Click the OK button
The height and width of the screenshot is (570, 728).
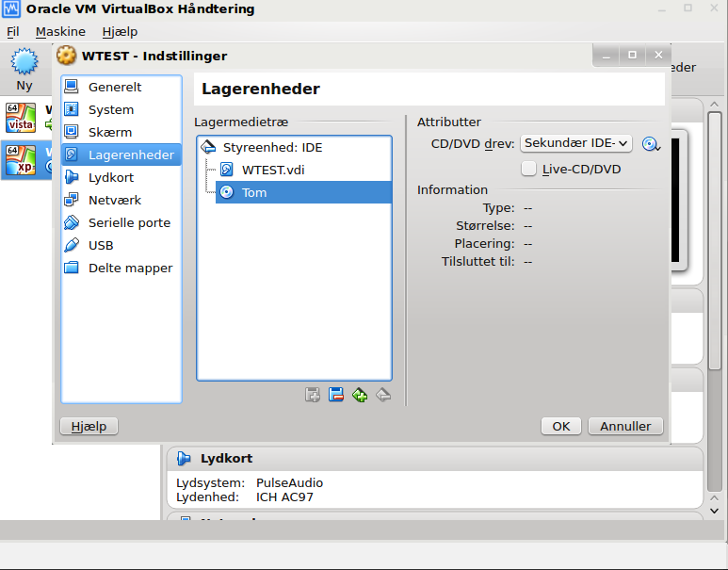click(561, 426)
